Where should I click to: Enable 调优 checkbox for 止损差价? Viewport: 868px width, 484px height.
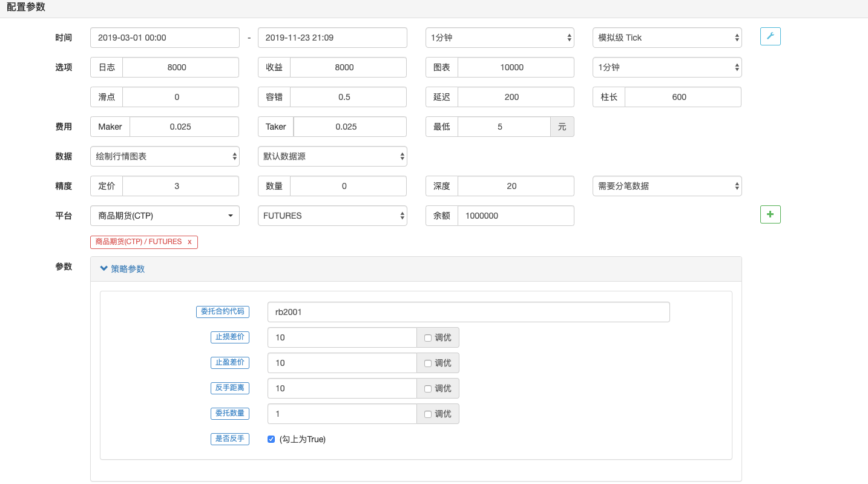click(428, 338)
